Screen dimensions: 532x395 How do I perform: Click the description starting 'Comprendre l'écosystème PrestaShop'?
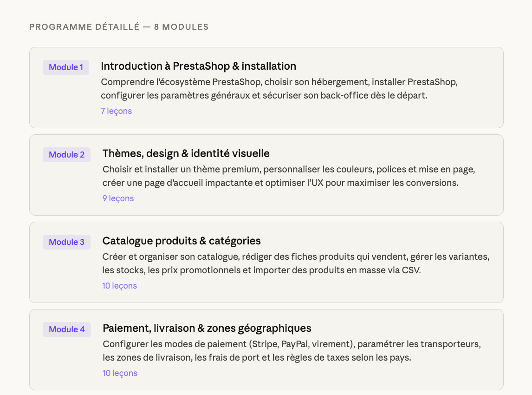pyautogui.click(x=279, y=89)
